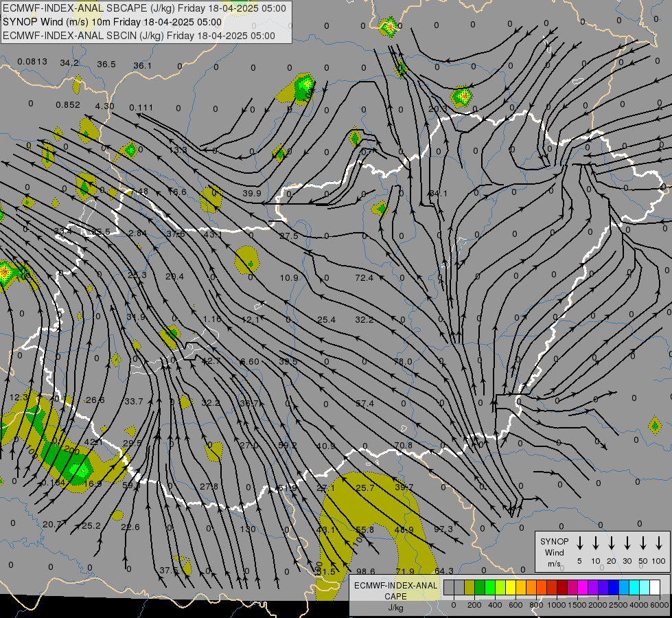Screen dimensions: 672x618
Task: Click the map value '55.8'
Action: 364,529
